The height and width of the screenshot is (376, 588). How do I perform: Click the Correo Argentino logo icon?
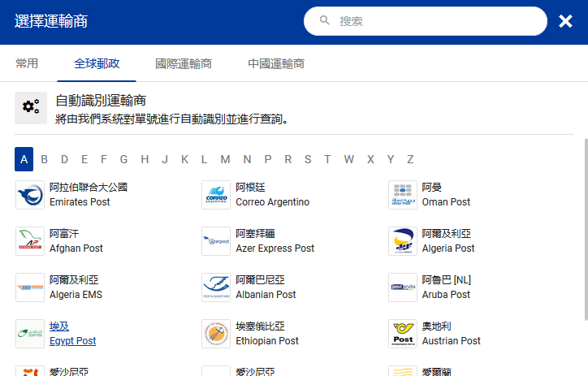tap(216, 195)
